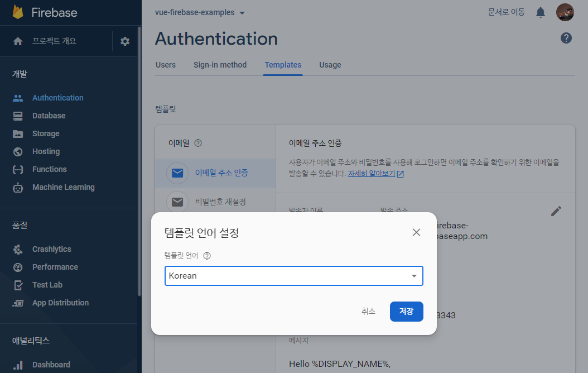Select the 비밀번호 재설정 template
The width and height of the screenshot is (588, 373).
[215, 202]
